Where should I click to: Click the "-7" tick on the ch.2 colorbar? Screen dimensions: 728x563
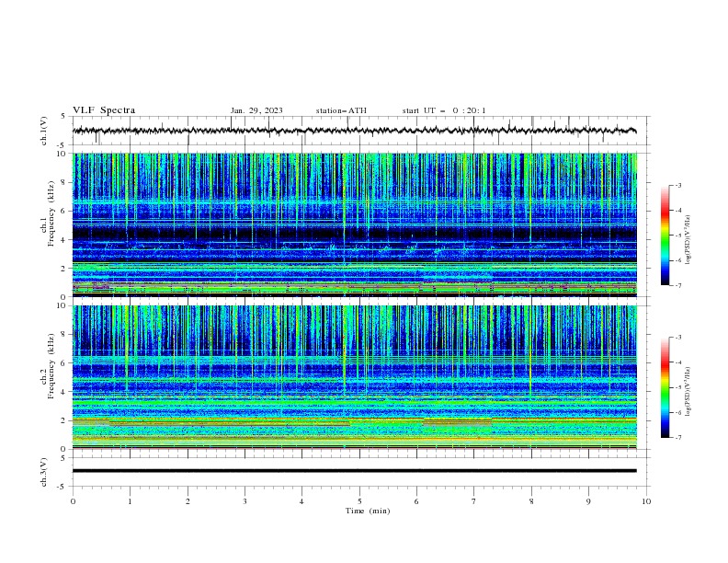678,438
